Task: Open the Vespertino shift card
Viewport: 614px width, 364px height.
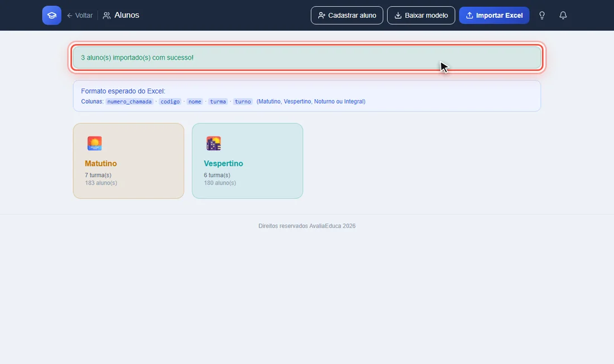Action: point(247,161)
